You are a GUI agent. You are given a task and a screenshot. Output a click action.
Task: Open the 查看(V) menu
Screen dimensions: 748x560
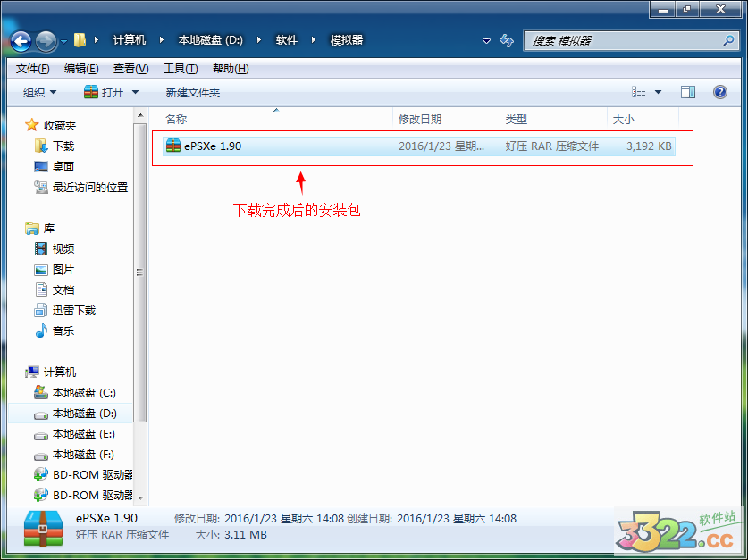pyautogui.click(x=131, y=69)
